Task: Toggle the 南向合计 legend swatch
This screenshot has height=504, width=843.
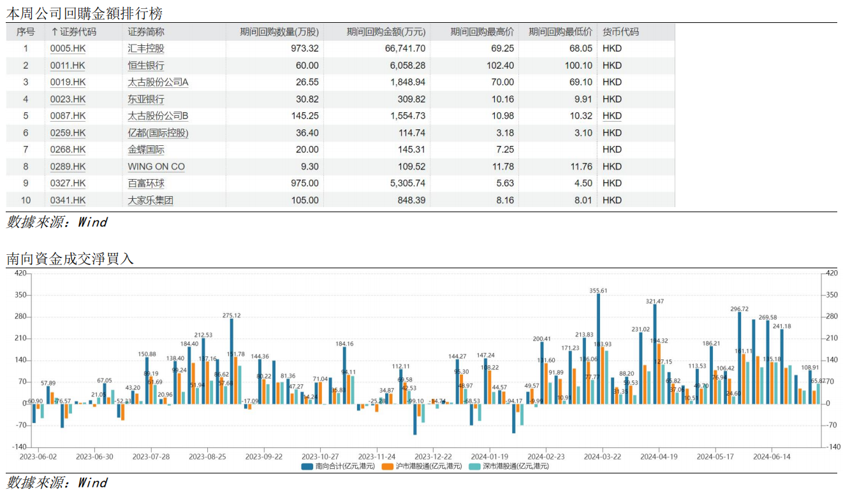Action: (x=307, y=466)
